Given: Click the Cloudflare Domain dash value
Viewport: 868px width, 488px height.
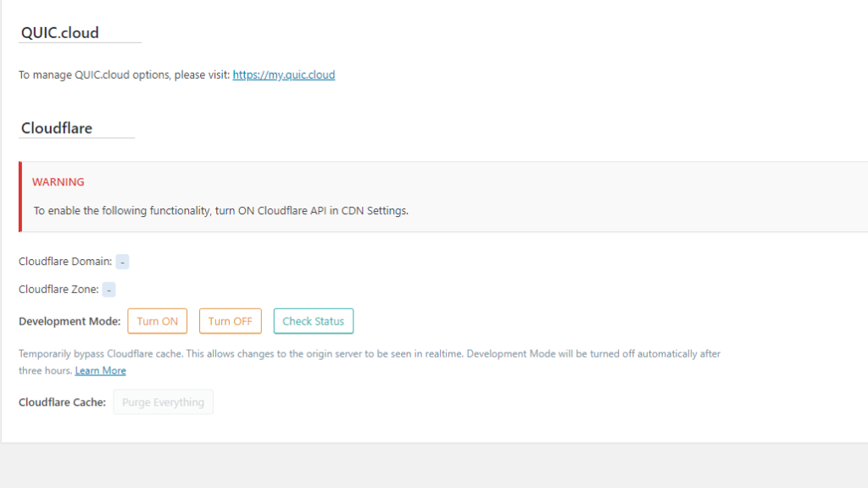Looking at the screenshot, I should pos(122,262).
